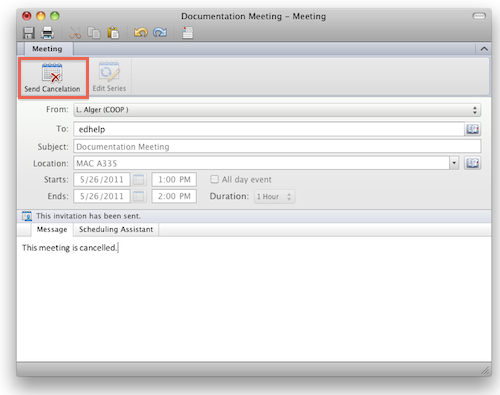Click the Cut scissors icon
The width and height of the screenshot is (500, 395).
[x=75, y=33]
